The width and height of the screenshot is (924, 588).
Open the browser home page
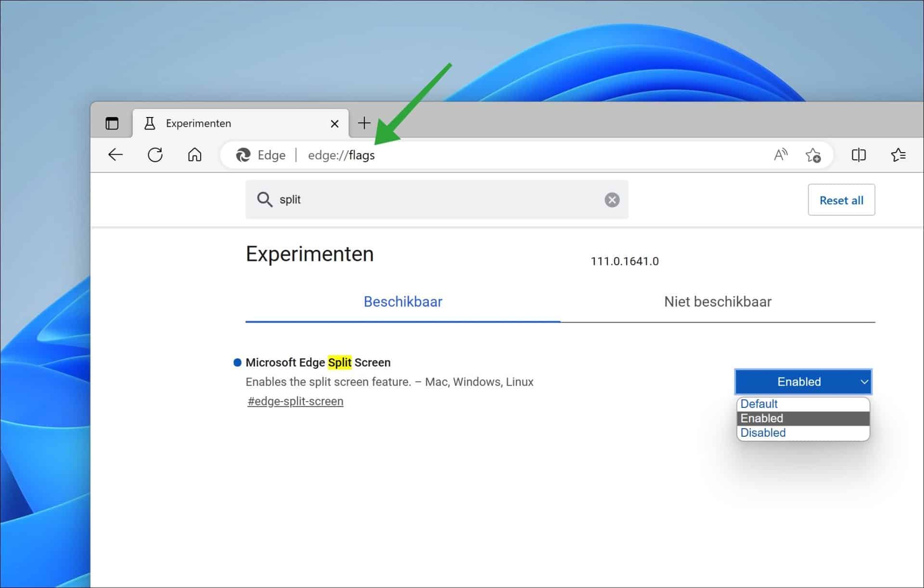195,155
